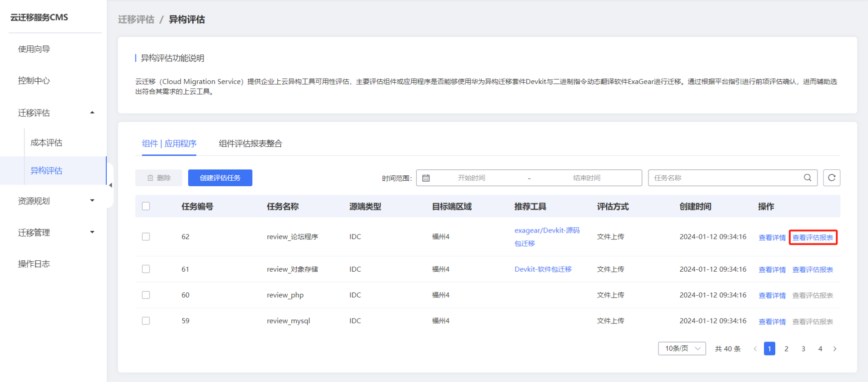Check the box for task 61 row
The image size is (868, 382).
point(146,269)
